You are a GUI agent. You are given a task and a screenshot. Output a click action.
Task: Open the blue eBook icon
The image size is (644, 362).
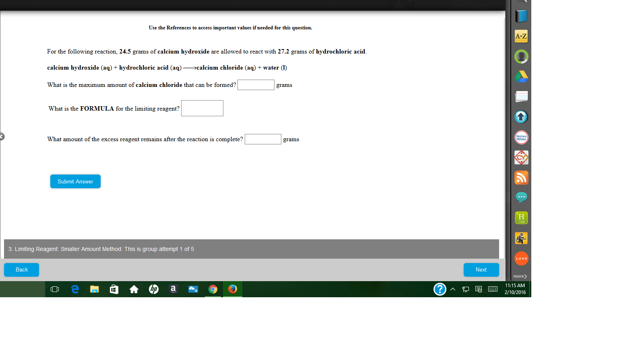(x=521, y=16)
